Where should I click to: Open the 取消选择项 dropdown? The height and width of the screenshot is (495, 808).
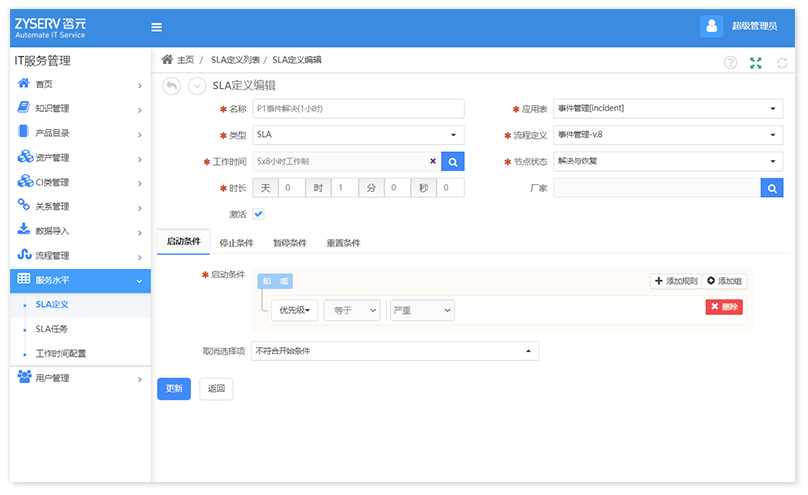[x=395, y=351]
